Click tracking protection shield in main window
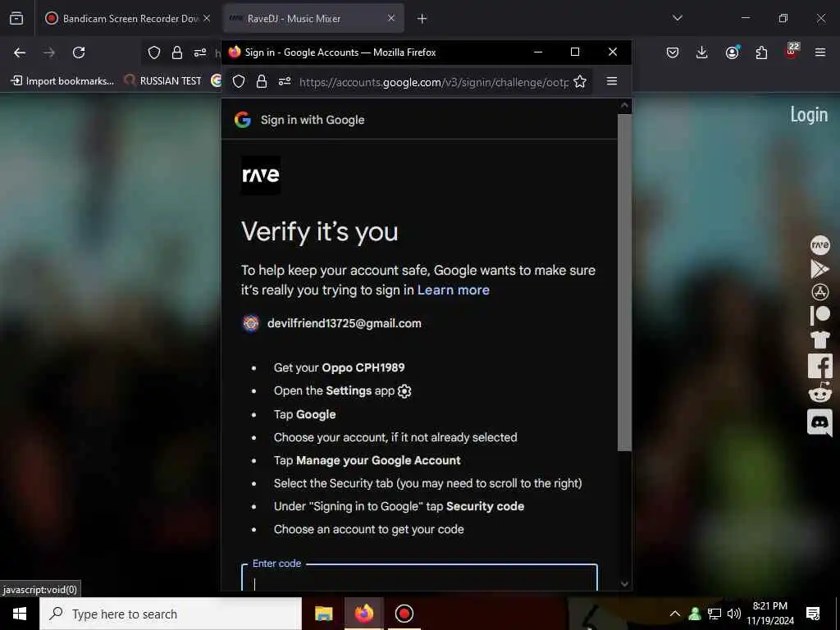 pyautogui.click(x=154, y=52)
